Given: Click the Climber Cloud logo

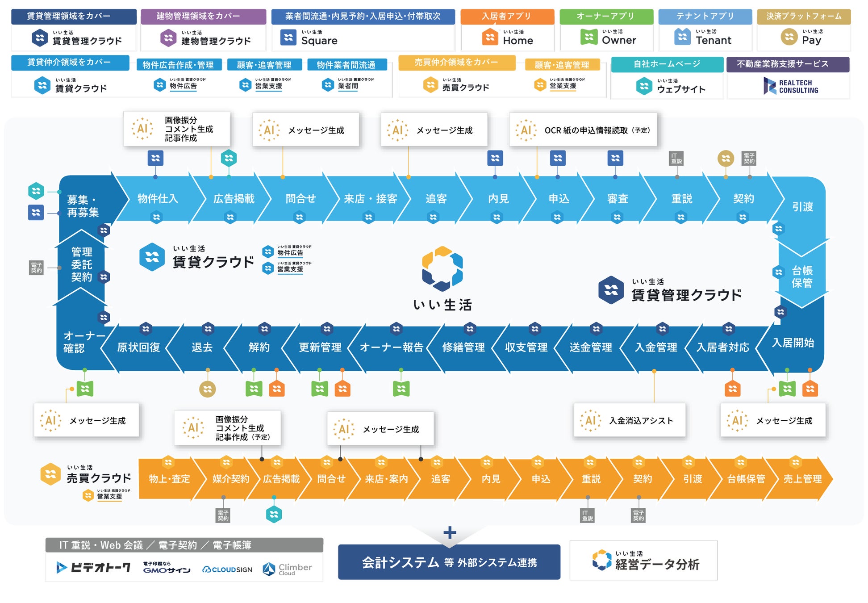Looking at the screenshot, I should 287,569.
